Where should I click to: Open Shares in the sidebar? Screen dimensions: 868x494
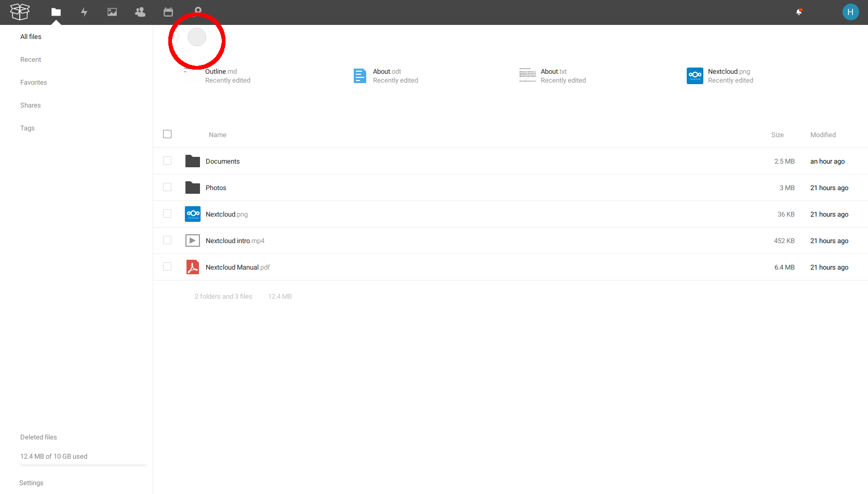pos(31,105)
